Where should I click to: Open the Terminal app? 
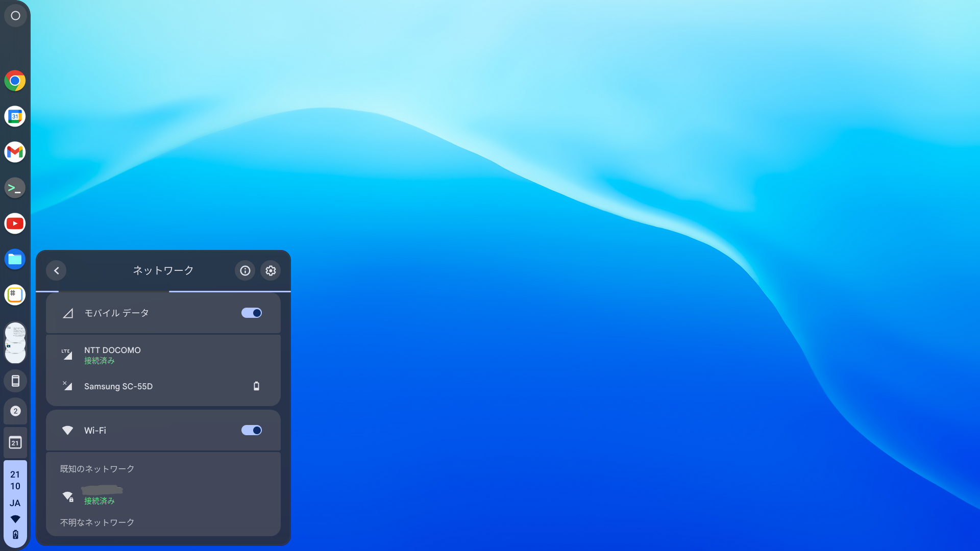tap(15, 188)
